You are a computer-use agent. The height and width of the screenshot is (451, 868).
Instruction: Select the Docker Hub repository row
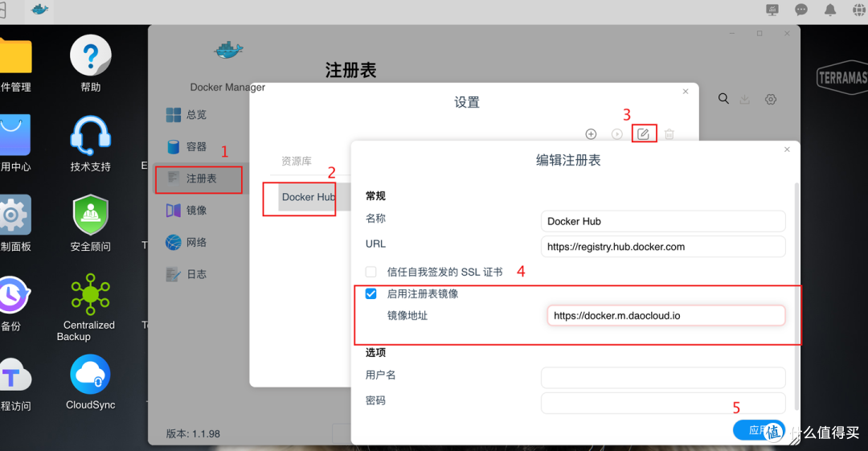click(309, 197)
